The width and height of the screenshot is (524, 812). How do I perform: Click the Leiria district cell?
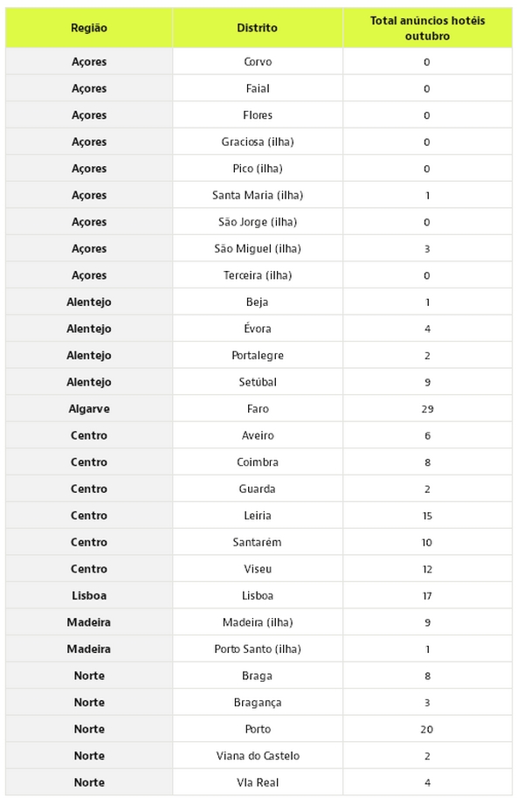pyautogui.click(x=257, y=516)
